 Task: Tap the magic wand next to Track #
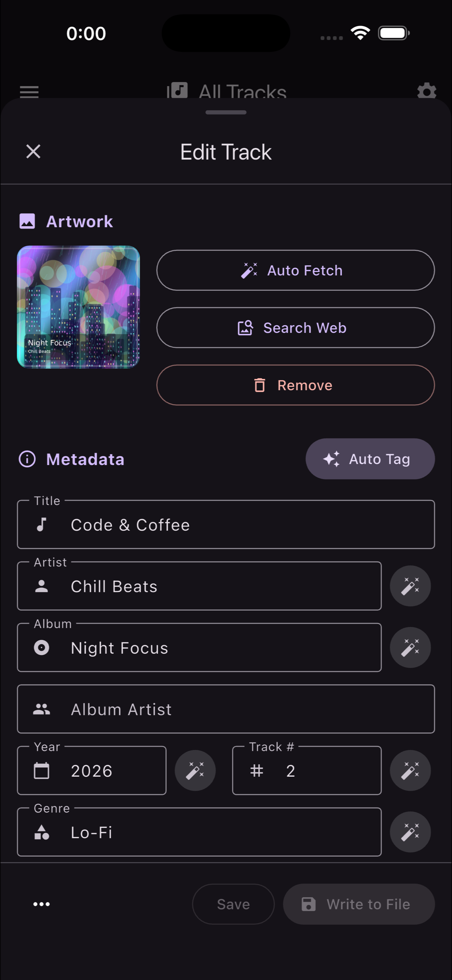click(x=410, y=770)
